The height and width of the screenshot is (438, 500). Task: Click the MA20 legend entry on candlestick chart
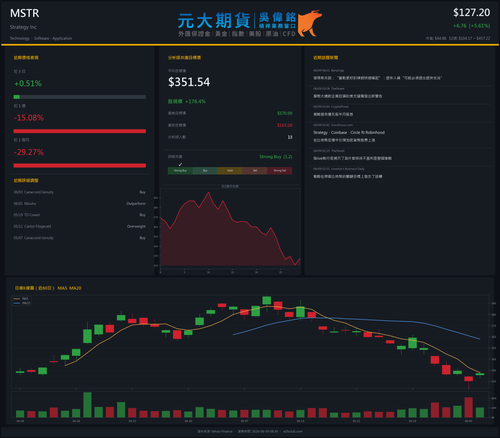pos(22,303)
